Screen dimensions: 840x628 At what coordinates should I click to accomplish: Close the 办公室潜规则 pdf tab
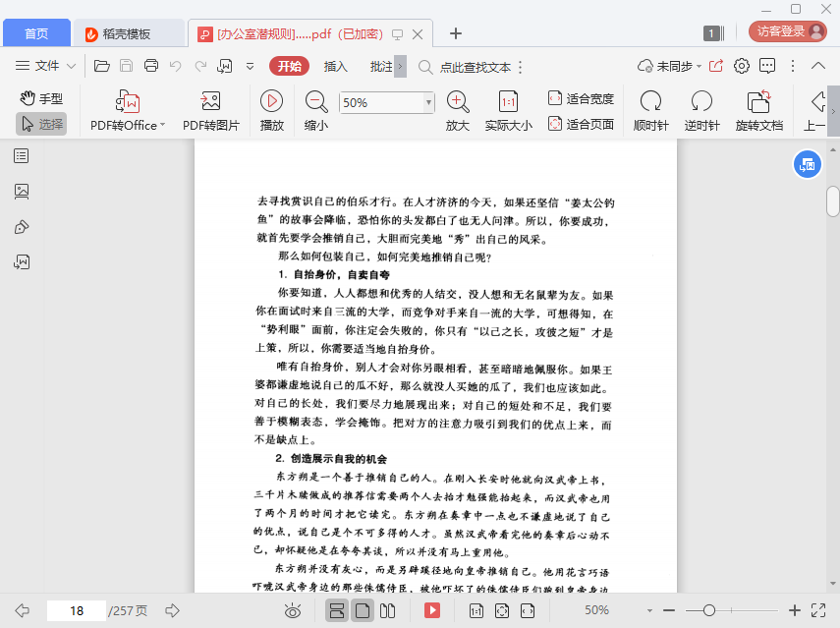[x=418, y=34]
